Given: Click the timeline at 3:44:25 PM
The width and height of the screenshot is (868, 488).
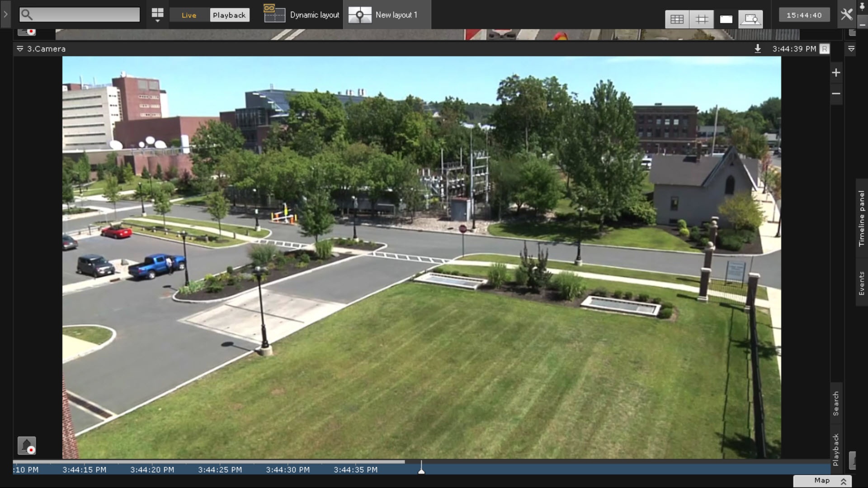Looking at the screenshot, I should pyautogui.click(x=220, y=468).
